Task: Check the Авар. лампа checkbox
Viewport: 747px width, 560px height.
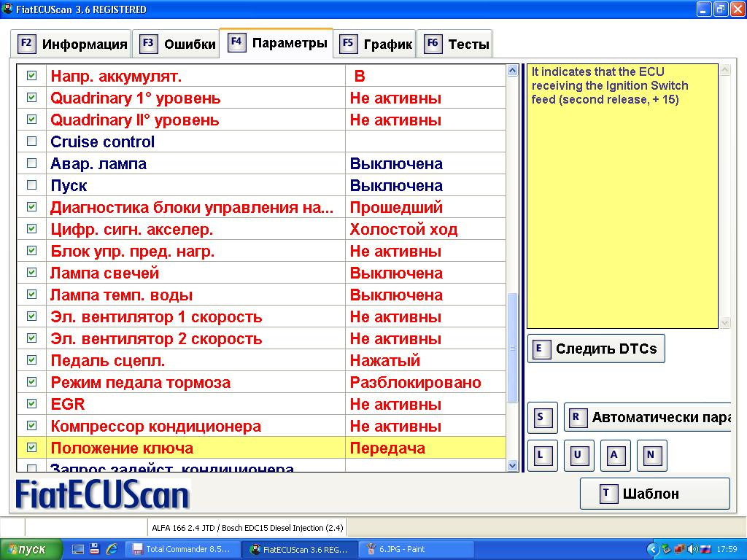Action: click(31, 163)
